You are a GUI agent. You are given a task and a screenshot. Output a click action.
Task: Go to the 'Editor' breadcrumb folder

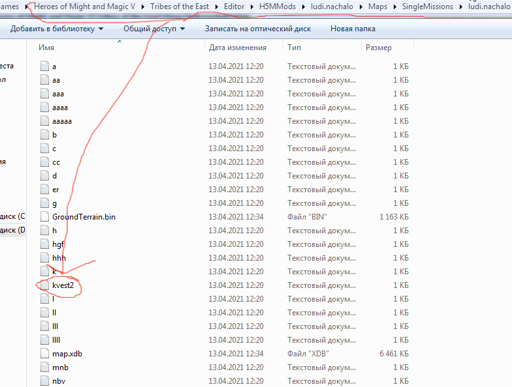[x=234, y=6]
